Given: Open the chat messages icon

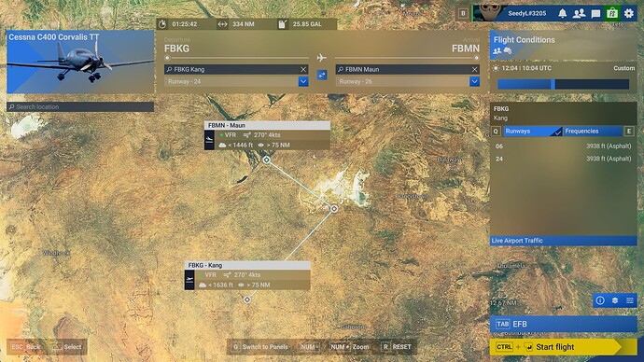Looking at the screenshot, I should 595,14.
